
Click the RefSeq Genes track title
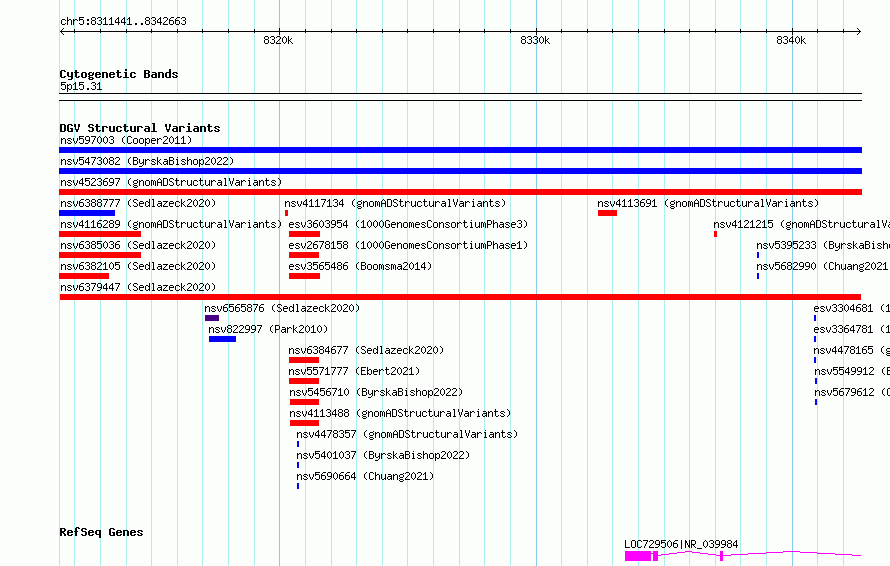tap(101, 532)
